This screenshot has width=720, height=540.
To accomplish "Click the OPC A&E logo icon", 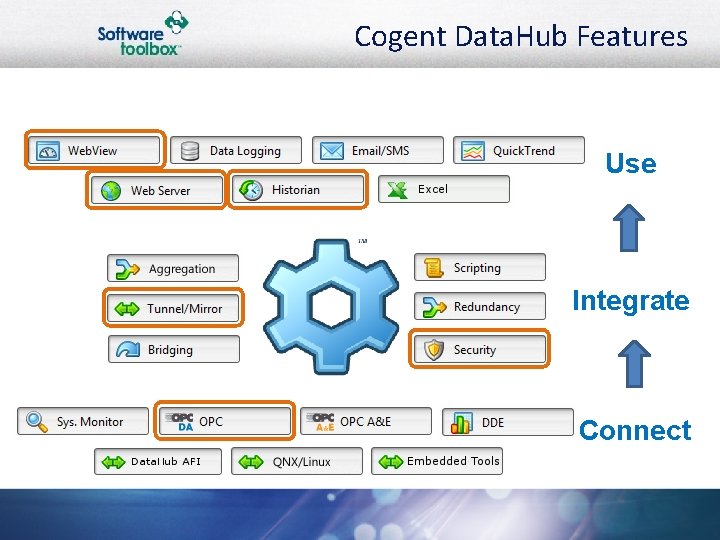I will pyautogui.click(x=322, y=422).
